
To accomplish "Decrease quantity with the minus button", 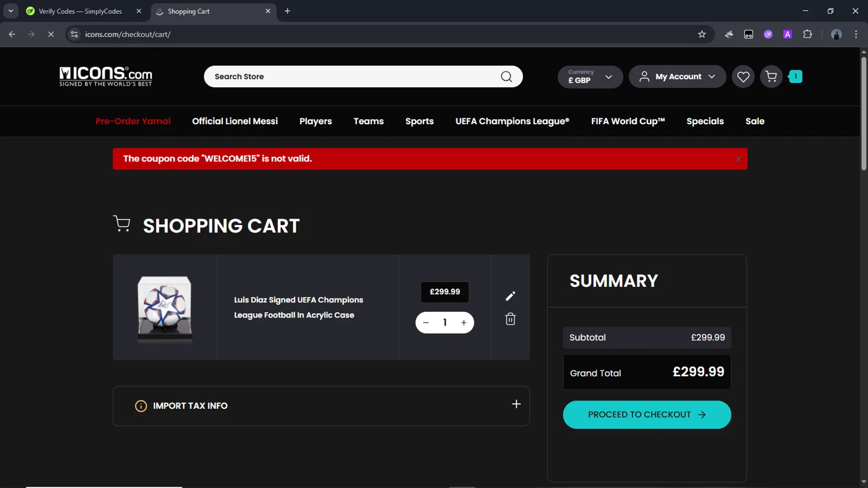I will coord(426,323).
